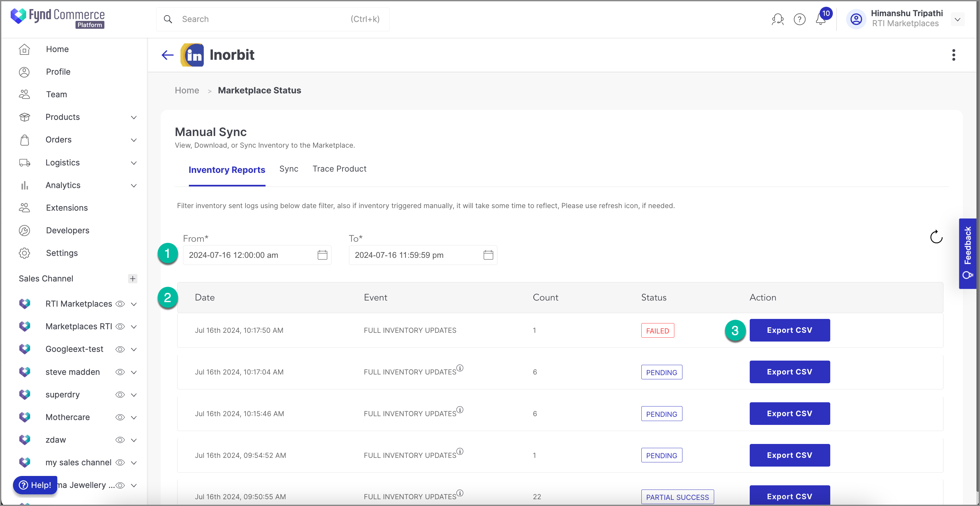
Task: Expand the steve madden channel chevron
Action: (x=134, y=372)
